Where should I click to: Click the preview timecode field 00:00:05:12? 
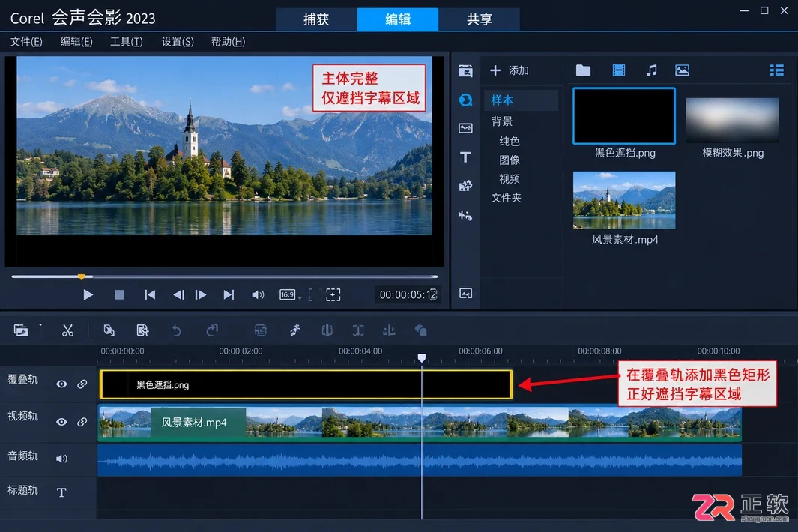click(x=407, y=294)
